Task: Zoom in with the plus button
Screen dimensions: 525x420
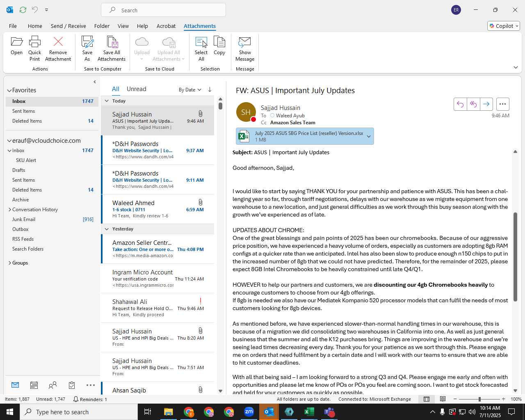Action: [503, 399]
